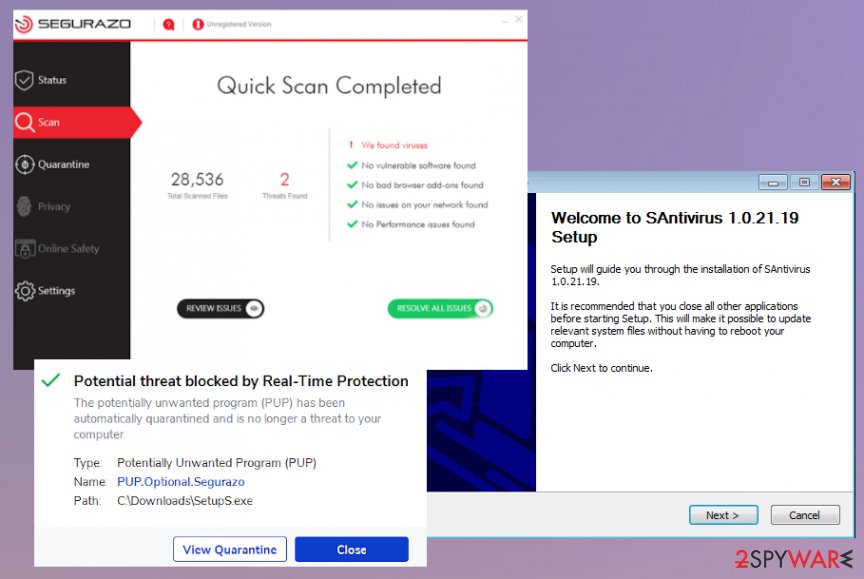Click the Quarantine target icon

click(x=24, y=164)
